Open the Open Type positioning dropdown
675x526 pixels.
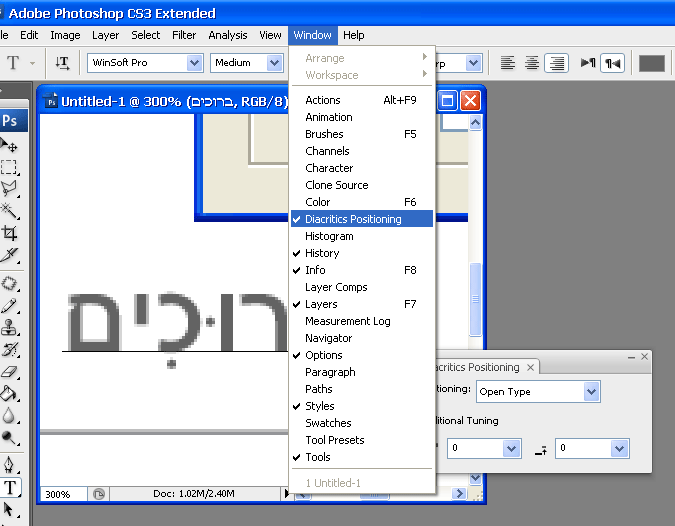coord(592,392)
